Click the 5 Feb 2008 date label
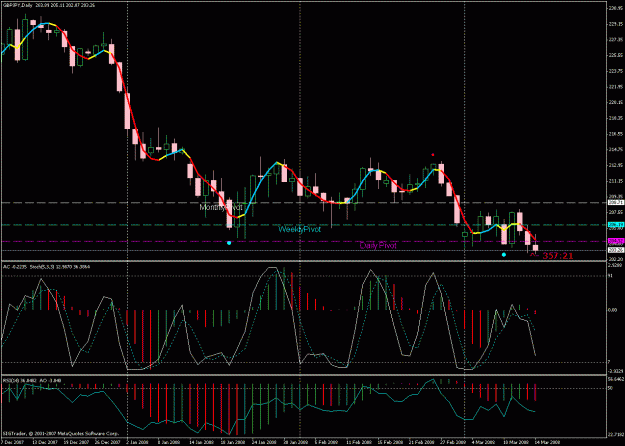Viewport: 625px width, 446px height. click(x=326, y=442)
